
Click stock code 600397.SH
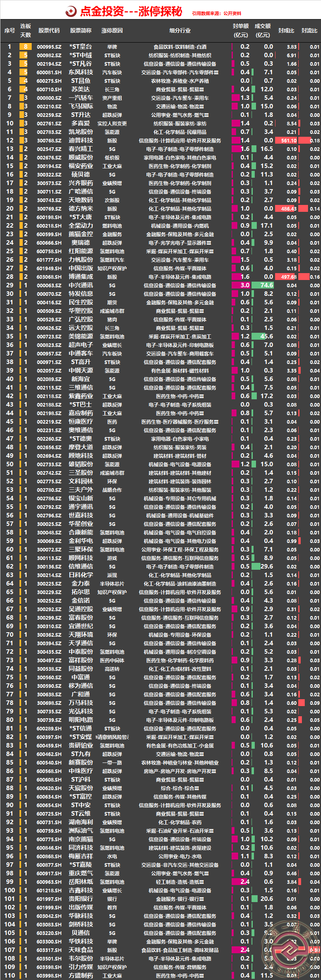pyautogui.click(x=49, y=737)
